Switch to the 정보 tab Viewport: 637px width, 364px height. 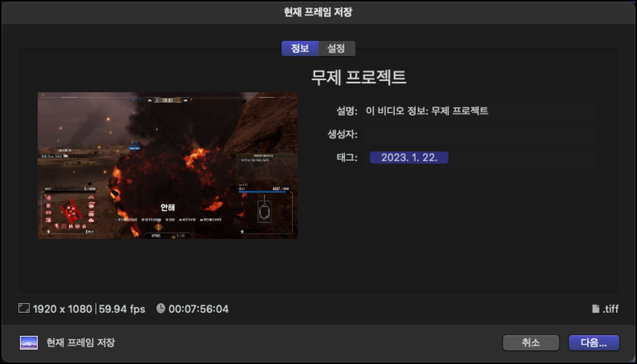300,49
